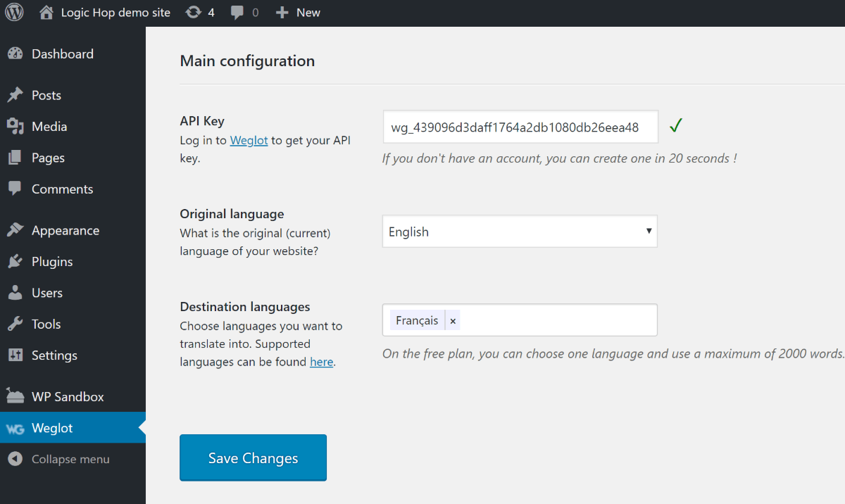This screenshot has height=504, width=845.
Task: Open the supported languages 'here' link
Action: point(322,362)
